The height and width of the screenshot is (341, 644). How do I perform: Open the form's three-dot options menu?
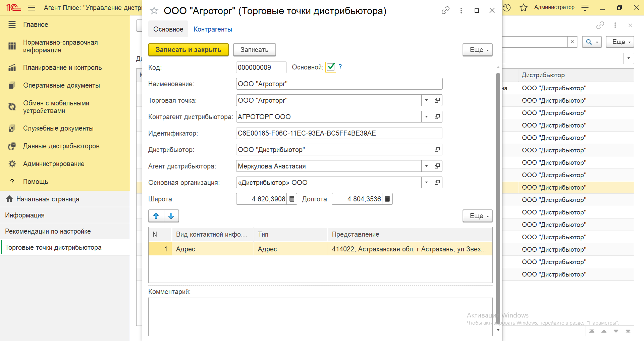click(x=461, y=10)
